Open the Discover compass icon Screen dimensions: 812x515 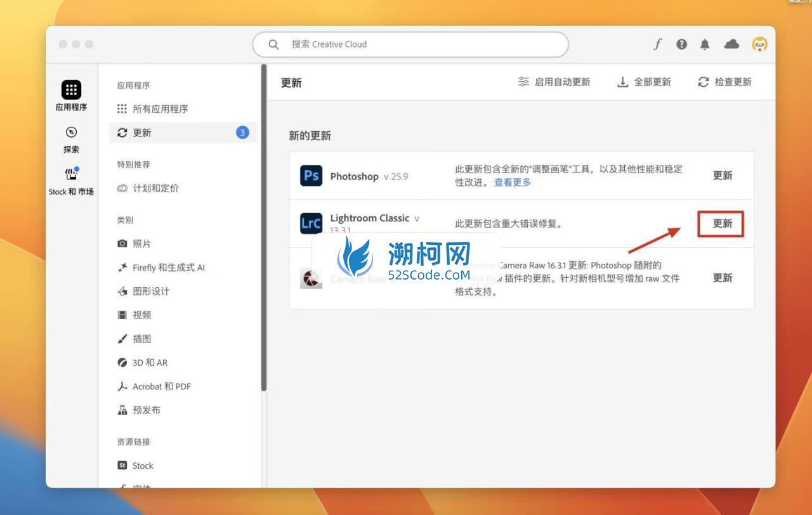coord(71,132)
